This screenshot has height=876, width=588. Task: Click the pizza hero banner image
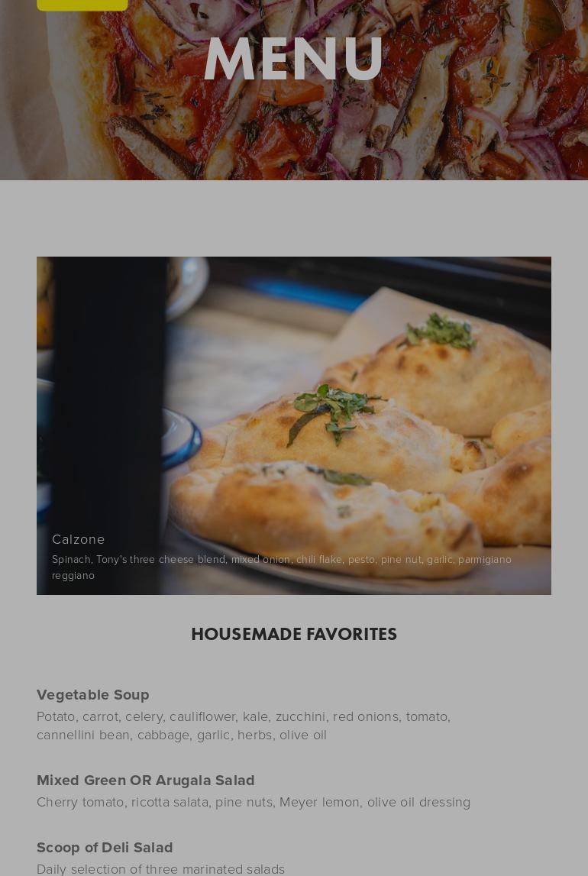click(294, 90)
